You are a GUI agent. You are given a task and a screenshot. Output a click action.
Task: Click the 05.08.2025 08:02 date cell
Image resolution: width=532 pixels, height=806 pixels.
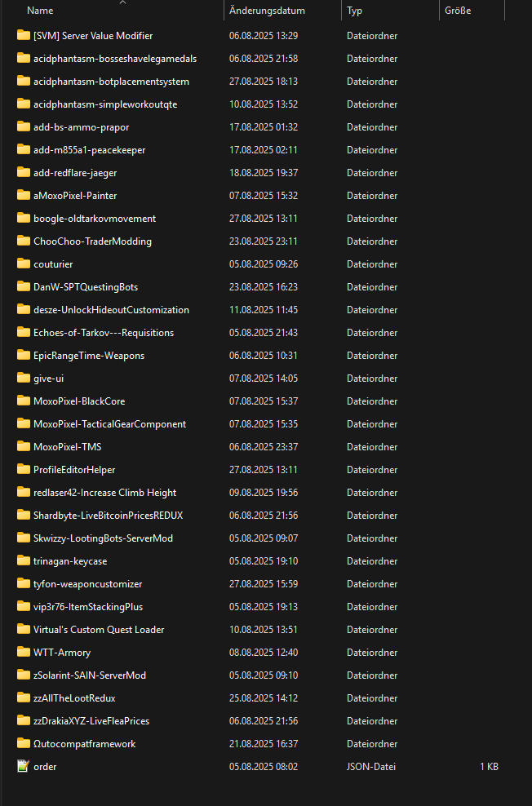(264, 766)
